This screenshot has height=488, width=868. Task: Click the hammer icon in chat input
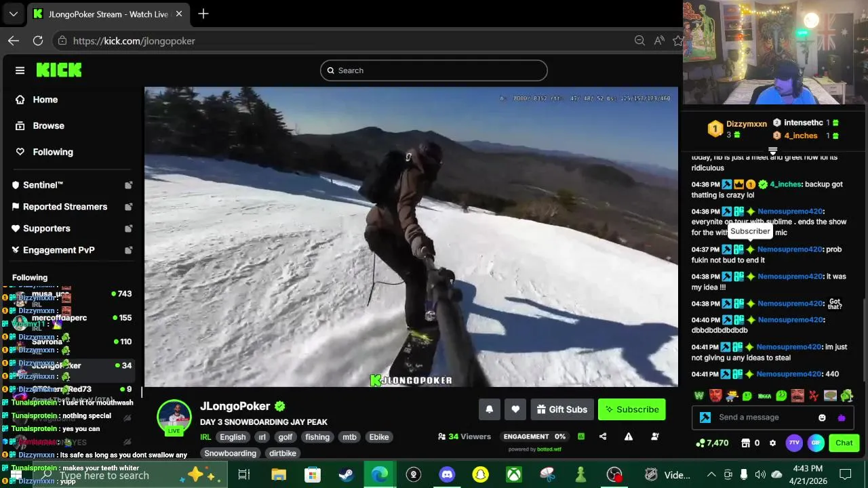coord(705,418)
